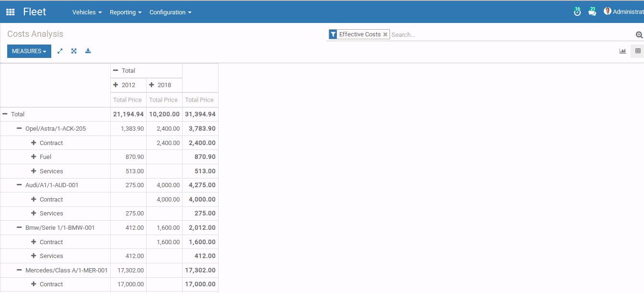Switch to pivot table view icon

click(638, 51)
